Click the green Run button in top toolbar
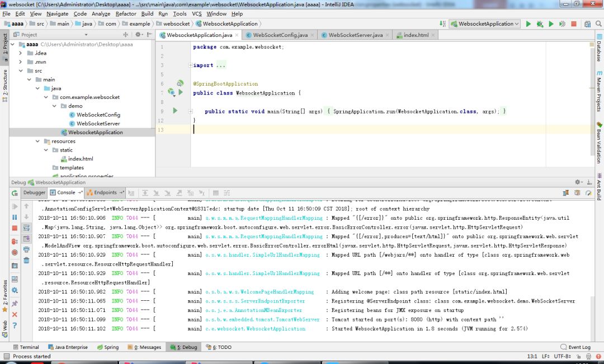The width and height of the screenshot is (604, 364). pyautogui.click(x=528, y=24)
